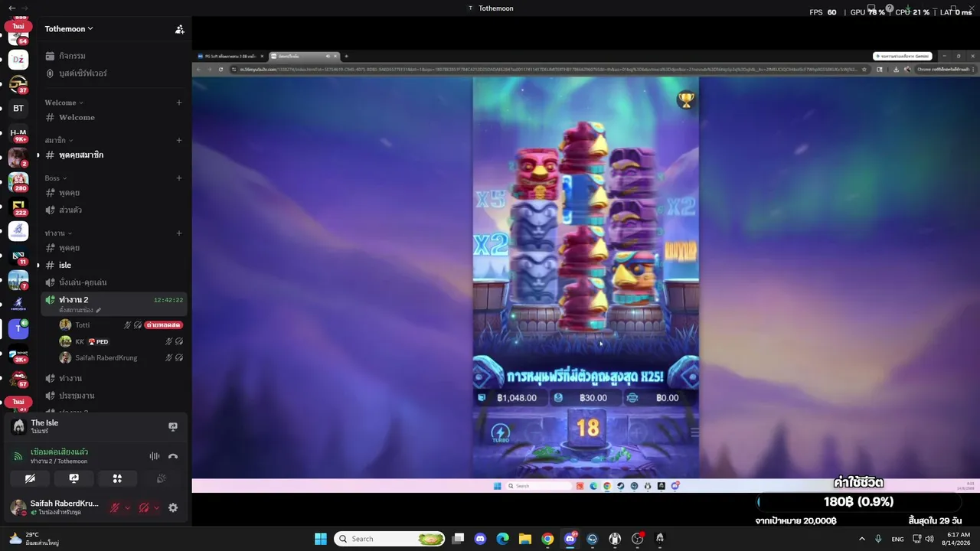Open Google Chrome from the taskbar

(547, 539)
